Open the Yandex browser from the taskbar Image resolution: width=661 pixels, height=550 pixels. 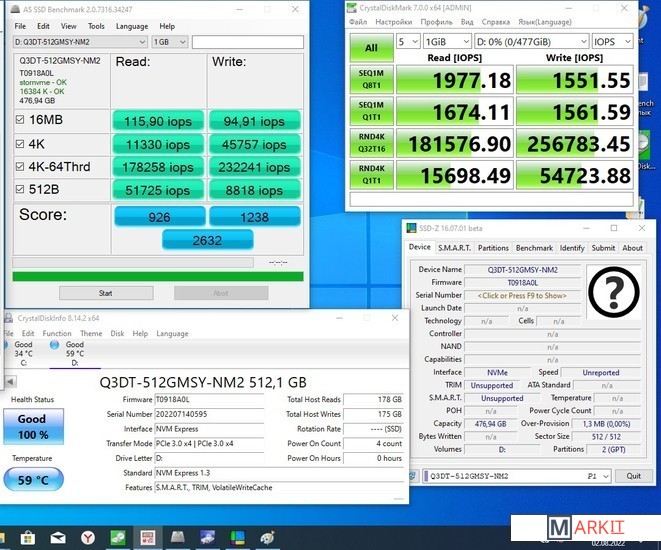pyautogui.click(x=87, y=538)
